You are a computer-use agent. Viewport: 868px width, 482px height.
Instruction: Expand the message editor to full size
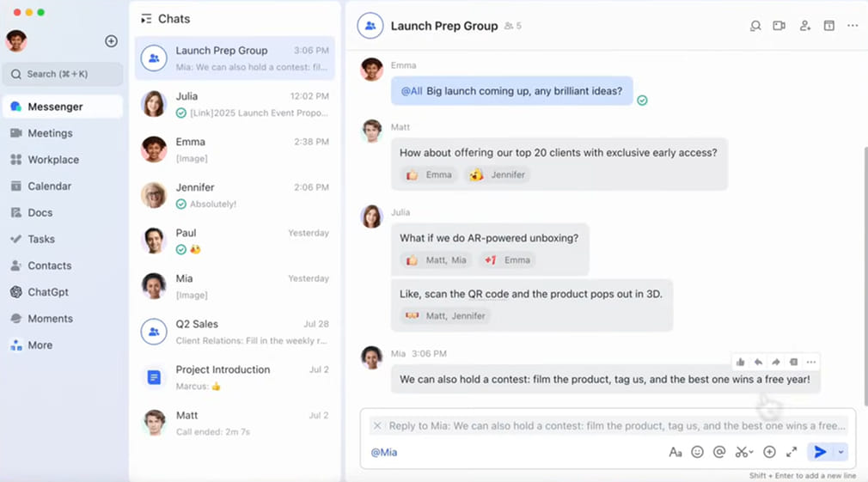[792, 452]
